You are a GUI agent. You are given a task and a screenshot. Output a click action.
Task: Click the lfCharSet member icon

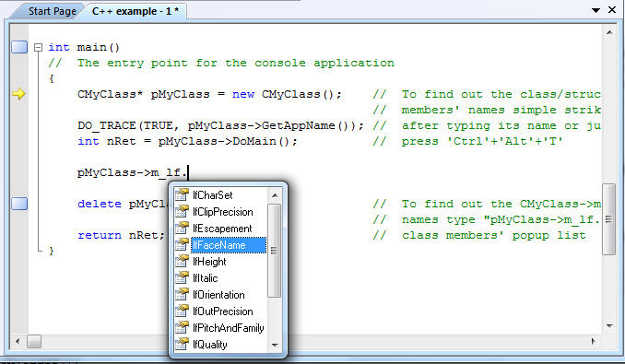point(182,194)
